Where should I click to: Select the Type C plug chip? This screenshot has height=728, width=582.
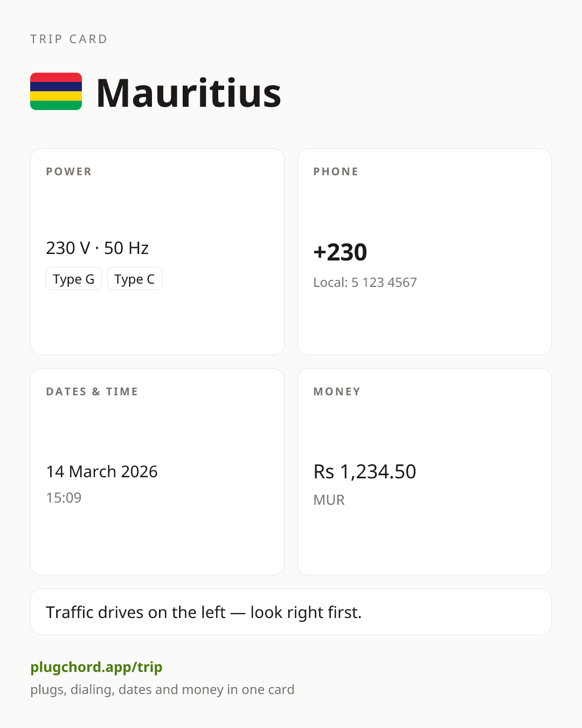pos(135,279)
